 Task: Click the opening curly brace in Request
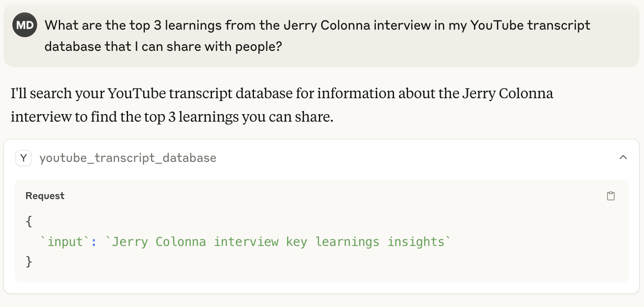pyautogui.click(x=29, y=222)
